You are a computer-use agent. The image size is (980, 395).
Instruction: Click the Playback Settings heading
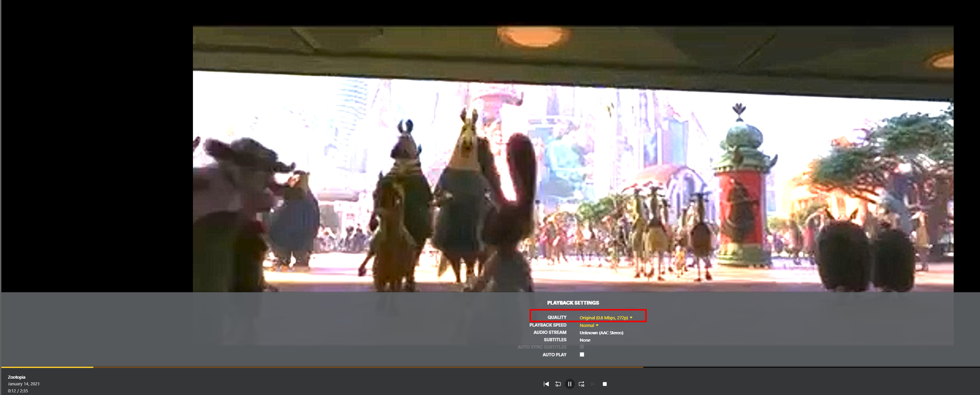click(573, 303)
